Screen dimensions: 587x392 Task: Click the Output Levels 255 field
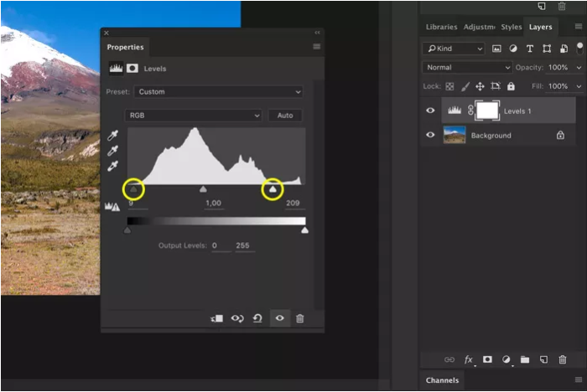[245, 245]
